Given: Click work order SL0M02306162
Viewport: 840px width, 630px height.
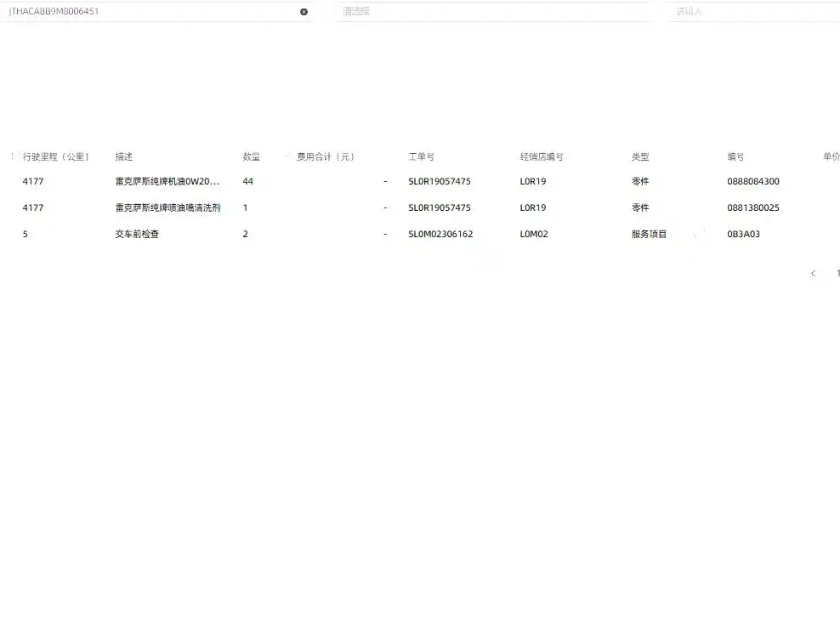Looking at the screenshot, I should (x=440, y=235).
